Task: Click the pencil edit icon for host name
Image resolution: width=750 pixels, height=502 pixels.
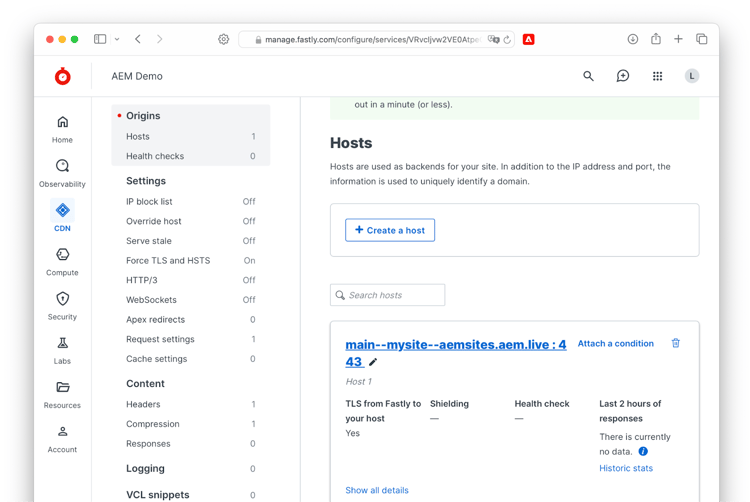Action: [x=373, y=362]
